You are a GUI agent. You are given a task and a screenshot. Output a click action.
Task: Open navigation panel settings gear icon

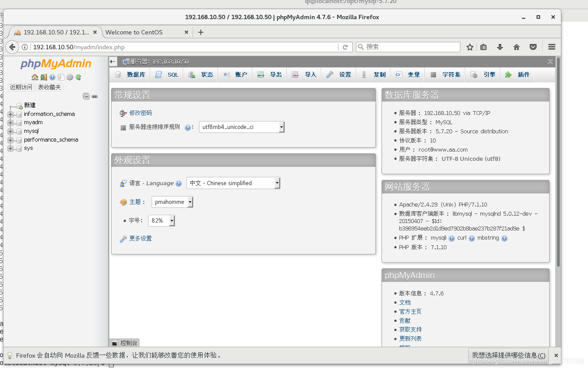(70, 77)
